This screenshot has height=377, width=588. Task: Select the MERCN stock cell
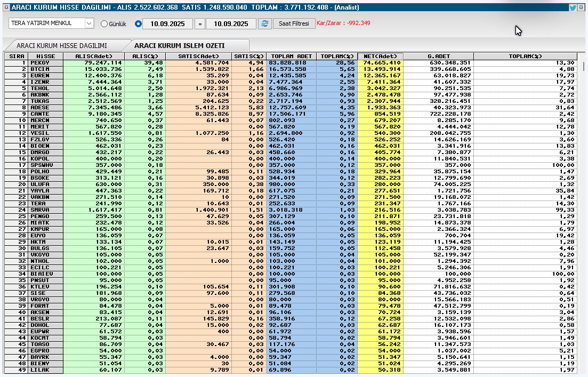(x=46, y=121)
